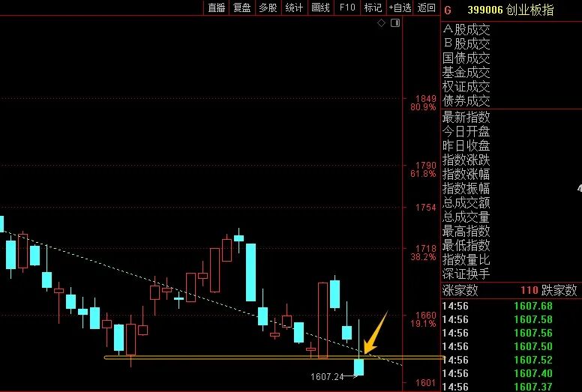Select the A股成交 row

[511, 30]
